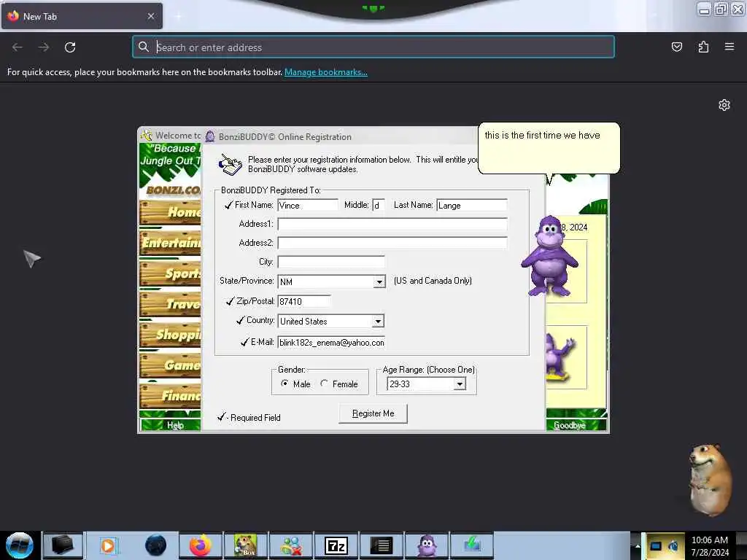
Task: Click the network tray icon
Action: pyautogui.click(x=657, y=546)
